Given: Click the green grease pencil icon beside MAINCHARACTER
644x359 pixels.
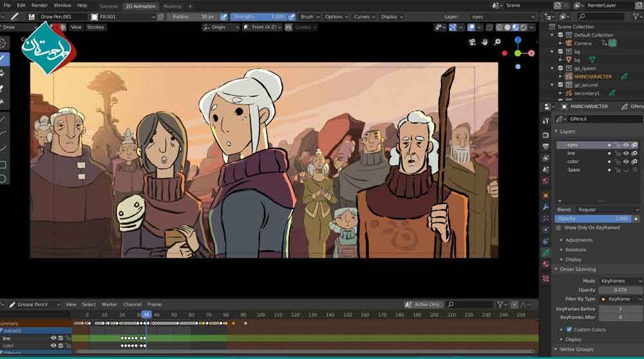Looking at the screenshot, I should pyautogui.click(x=624, y=77).
